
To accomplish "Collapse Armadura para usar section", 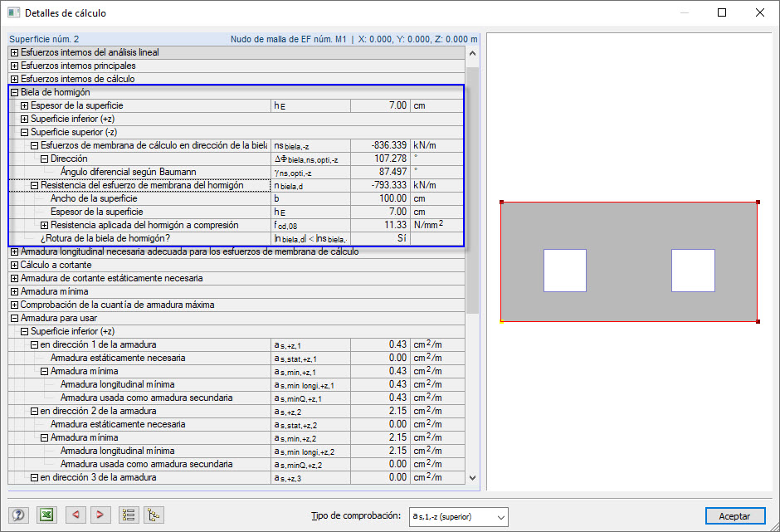I will [14, 318].
